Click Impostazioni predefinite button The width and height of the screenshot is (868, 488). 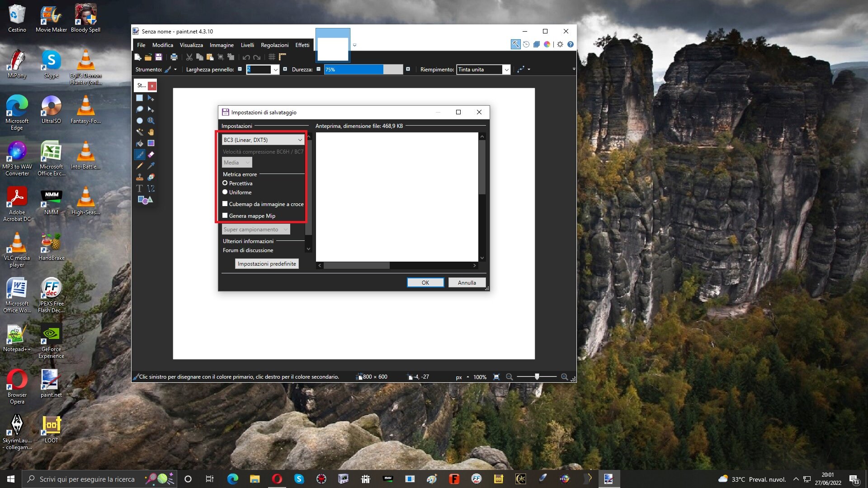267,263
